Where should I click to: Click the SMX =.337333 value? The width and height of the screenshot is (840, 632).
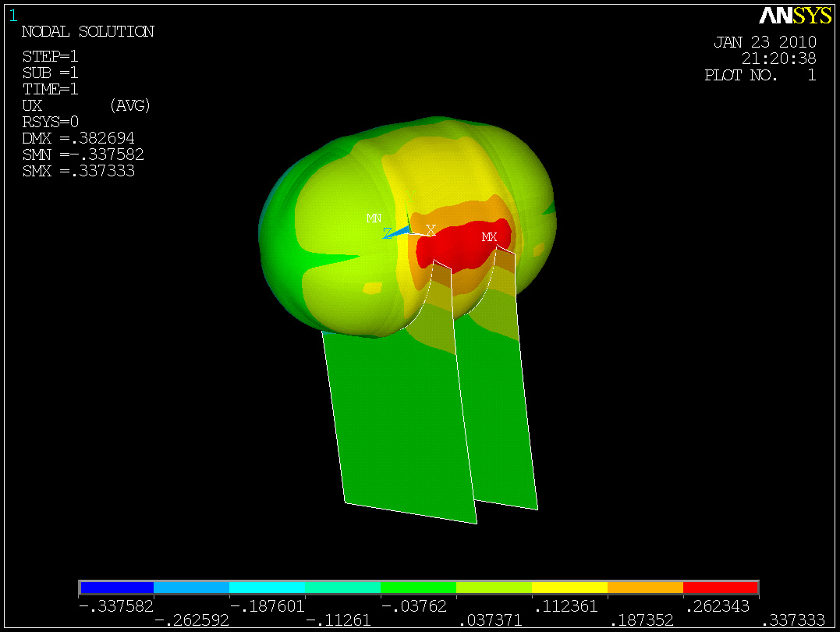tap(78, 171)
